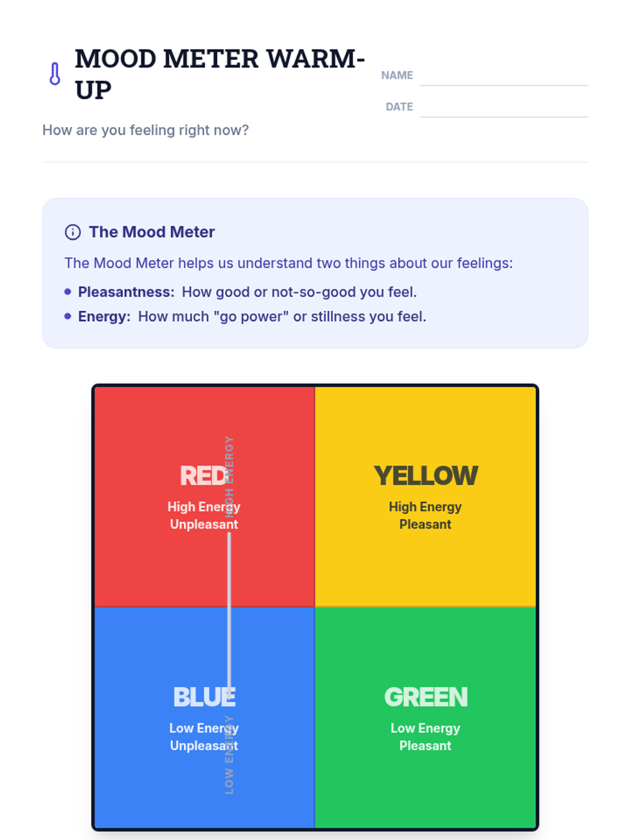The width and height of the screenshot is (630, 840).
Task: Pick the RED quadrant heading
Action: click(202, 476)
